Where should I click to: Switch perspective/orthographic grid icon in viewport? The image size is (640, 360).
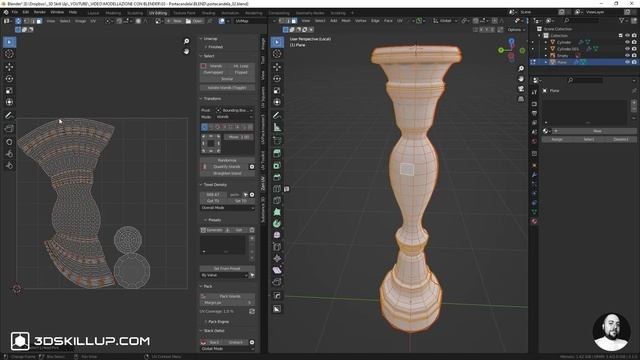pyautogui.click(x=521, y=99)
